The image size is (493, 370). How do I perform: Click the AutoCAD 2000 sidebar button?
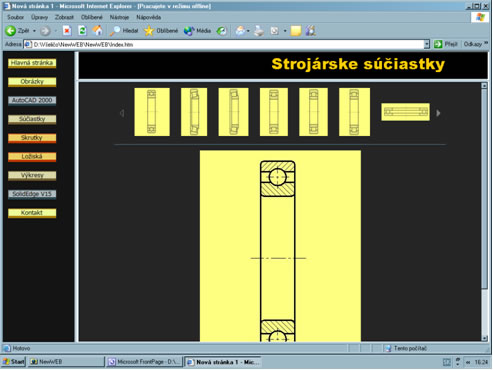click(32, 100)
